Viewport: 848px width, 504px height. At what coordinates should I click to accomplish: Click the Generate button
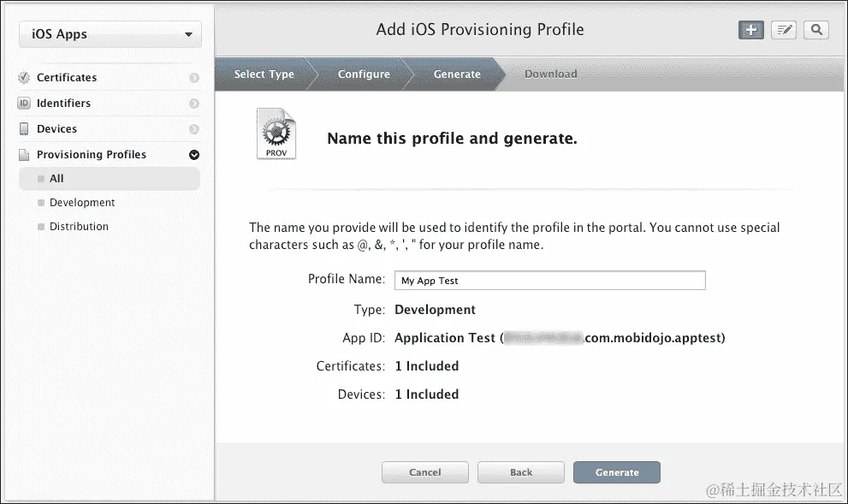(x=617, y=472)
